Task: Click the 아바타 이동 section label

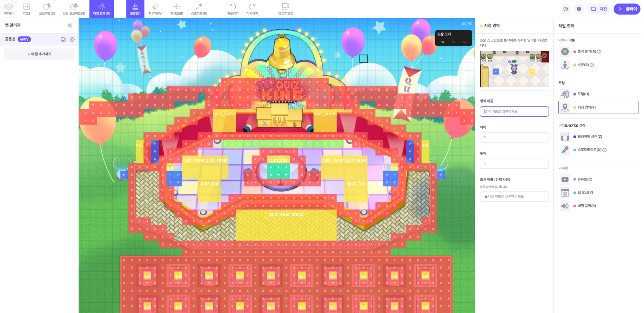Action: 566,40
